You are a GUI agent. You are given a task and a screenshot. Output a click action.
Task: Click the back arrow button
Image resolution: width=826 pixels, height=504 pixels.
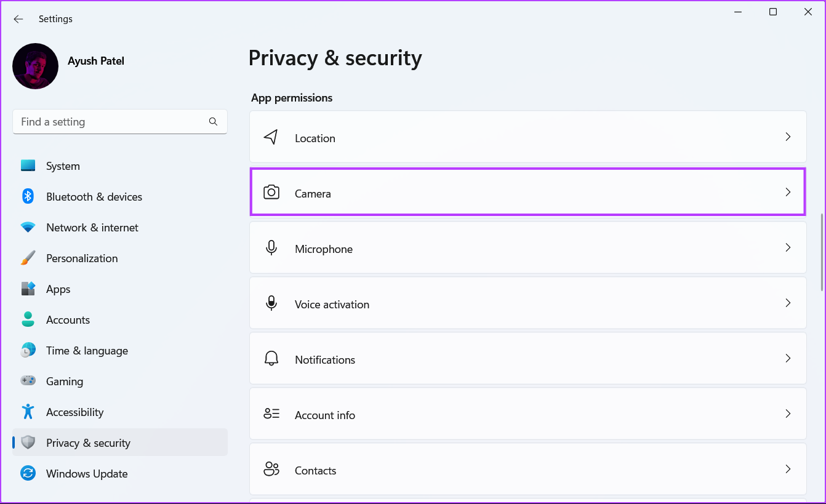(x=18, y=19)
